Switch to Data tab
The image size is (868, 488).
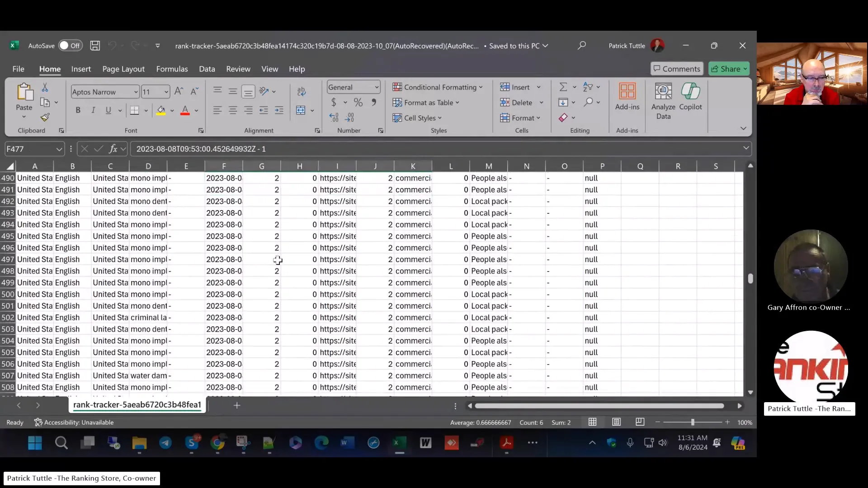pyautogui.click(x=207, y=69)
